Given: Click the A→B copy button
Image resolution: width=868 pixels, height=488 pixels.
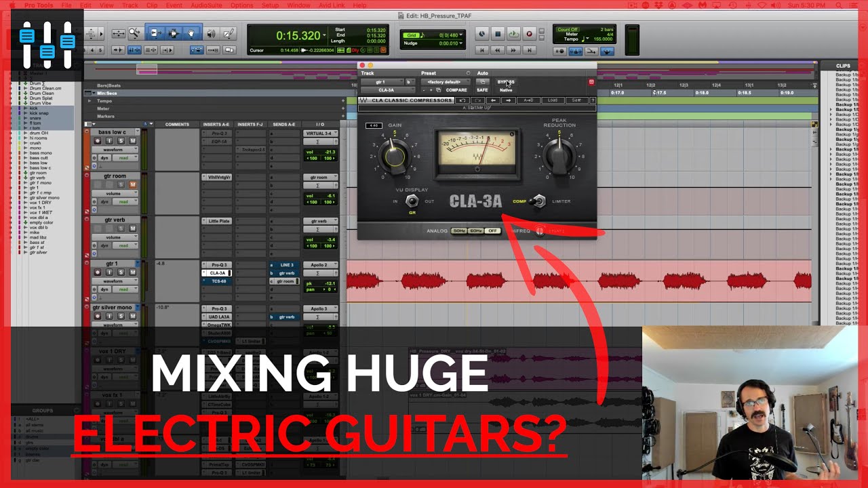Looking at the screenshot, I should (528, 100).
